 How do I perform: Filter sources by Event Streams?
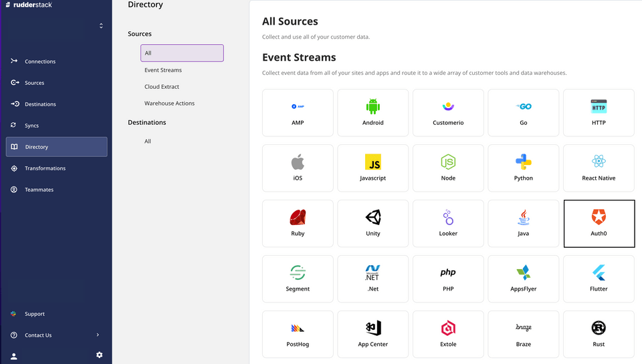click(x=163, y=70)
